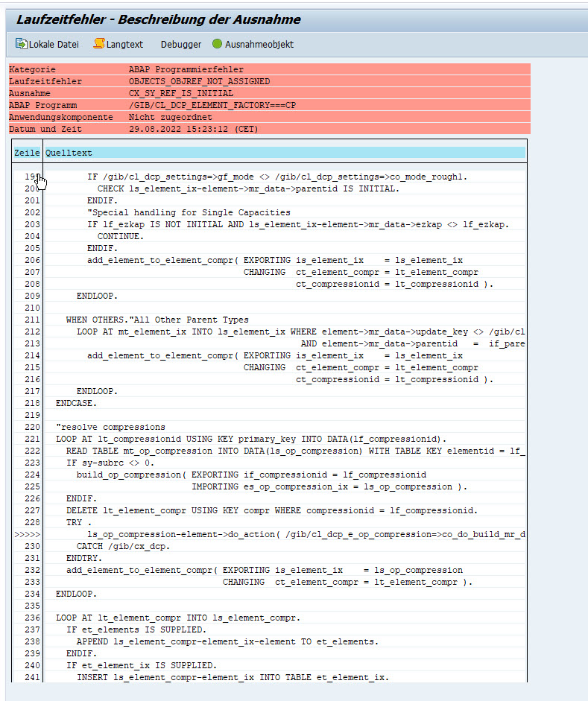Click line number 241 in Zeile column

click(x=31, y=677)
